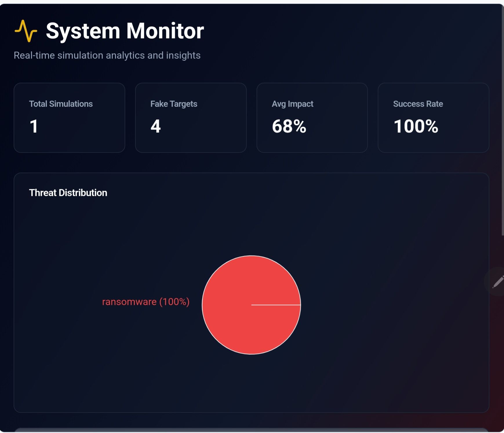
Task: Click the Total Simulations label
Action: point(61,104)
